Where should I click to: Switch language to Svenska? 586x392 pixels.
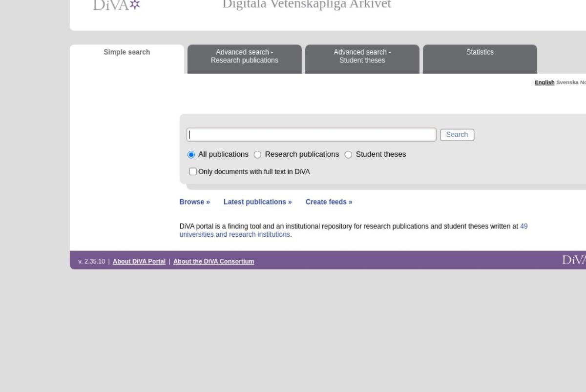pyautogui.click(x=567, y=83)
